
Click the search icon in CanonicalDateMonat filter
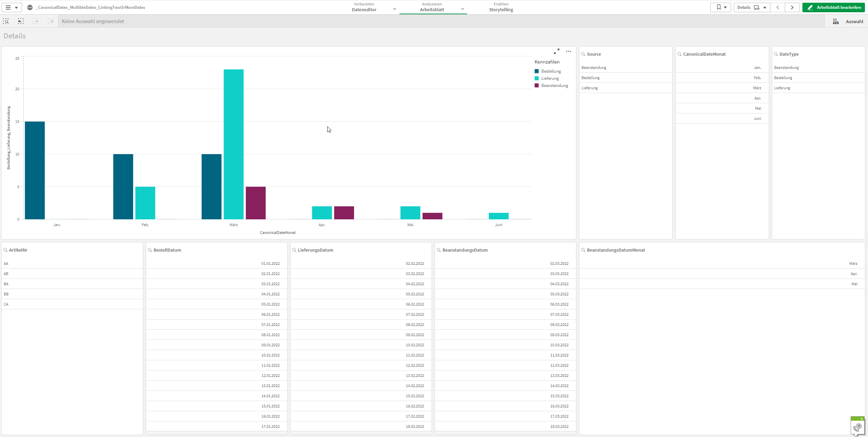click(679, 54)
